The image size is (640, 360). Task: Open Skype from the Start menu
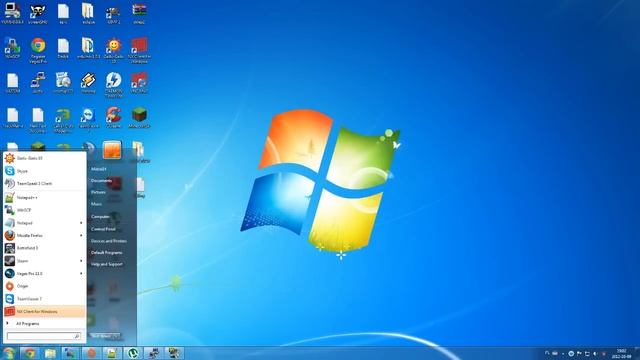44,171
